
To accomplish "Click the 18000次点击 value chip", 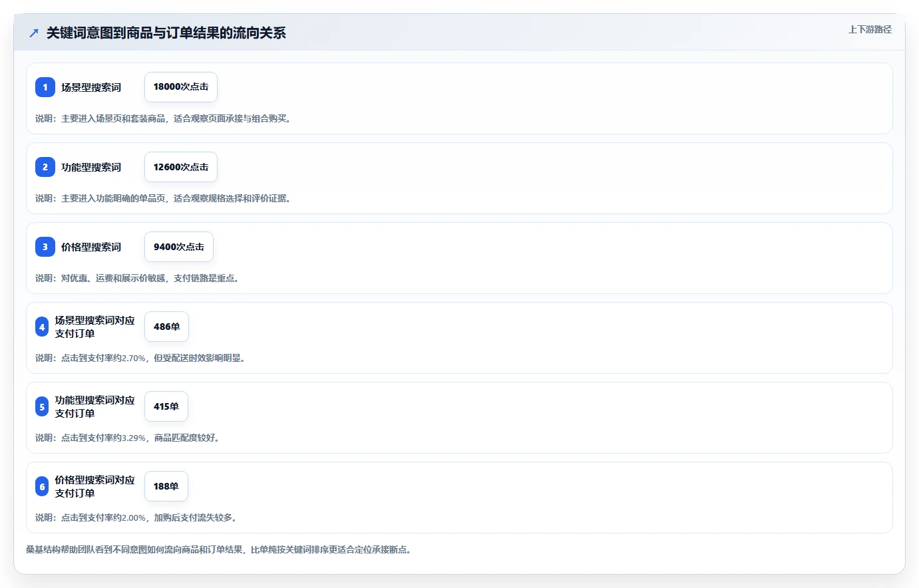I will click(x=181, y=87).
